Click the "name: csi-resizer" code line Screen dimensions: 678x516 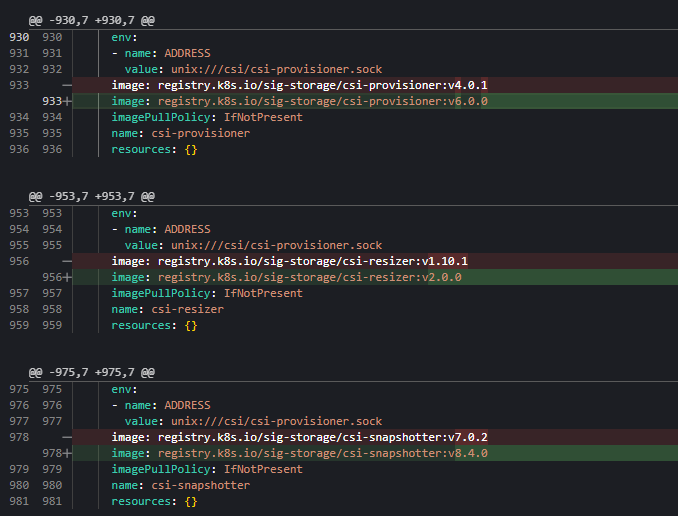pos(167,309)
